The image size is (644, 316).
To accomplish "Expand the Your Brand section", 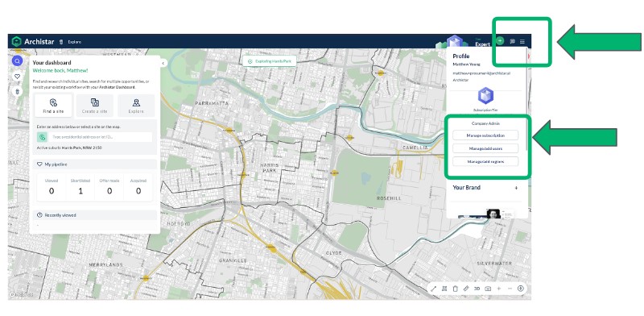I will [x=516, y=188].
